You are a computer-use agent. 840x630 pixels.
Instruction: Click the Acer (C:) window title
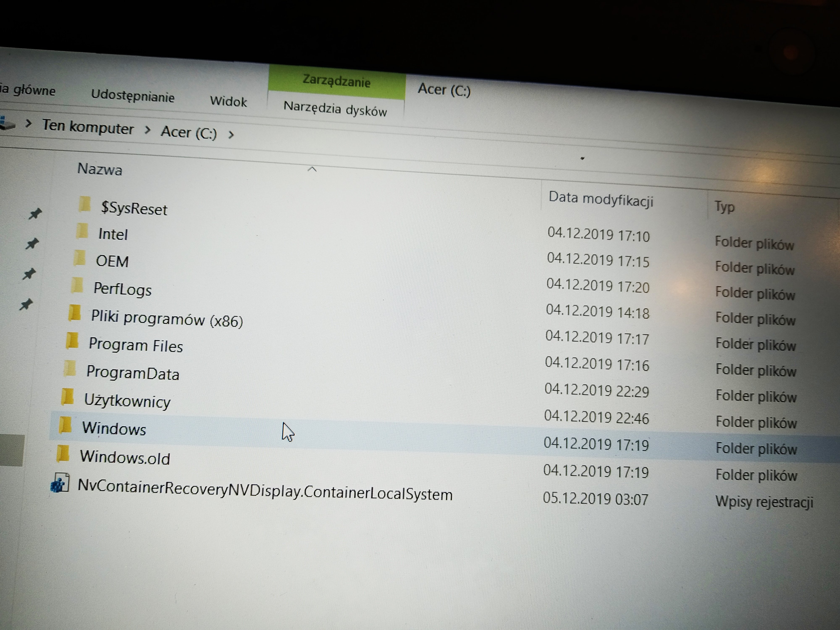(x=444, y=90)
